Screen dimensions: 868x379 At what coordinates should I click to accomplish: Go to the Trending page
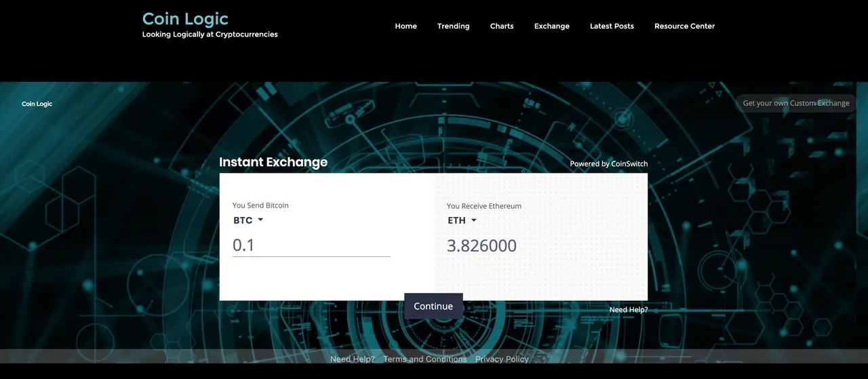tap(453, 26)
